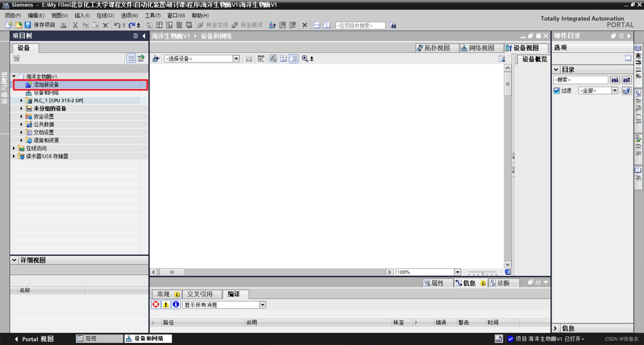Image resolution: width=644 pixels, height=345 pixels.
Task: Click the zoom magnifier icon in device view
Action: tap(305, 59)
